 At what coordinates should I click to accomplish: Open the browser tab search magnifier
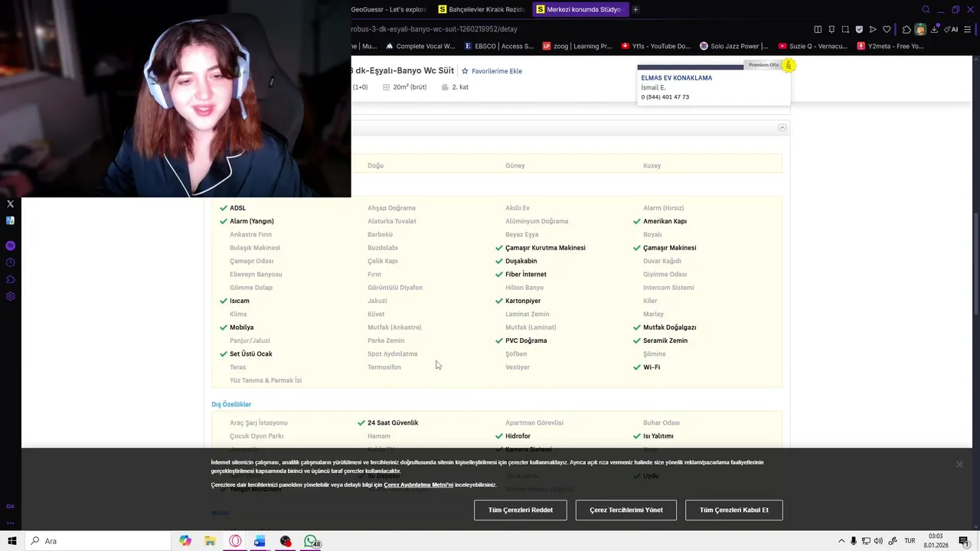pyautogui.click(x=926, y=10)
